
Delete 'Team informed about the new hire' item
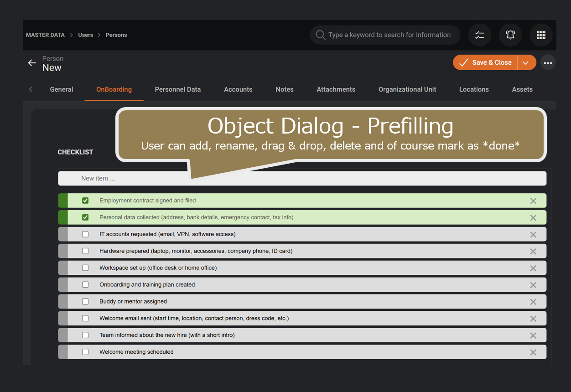click(533, 335)
